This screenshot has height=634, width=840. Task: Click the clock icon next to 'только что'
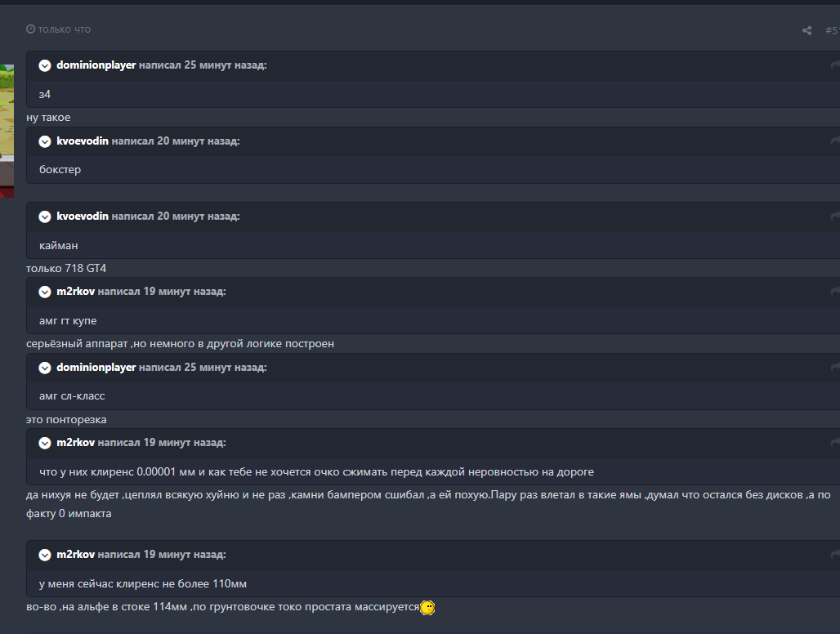(x=31, y=29)
